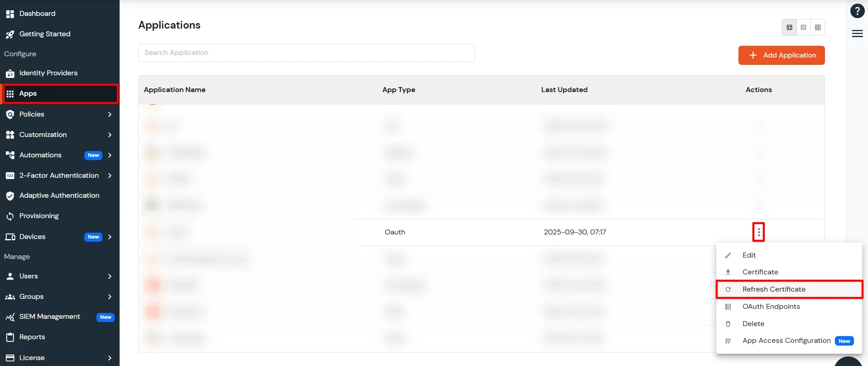Screen dimensions: 868x366
Task: Click the OAuth Endpoints list icon
Action: pos(728,307)
